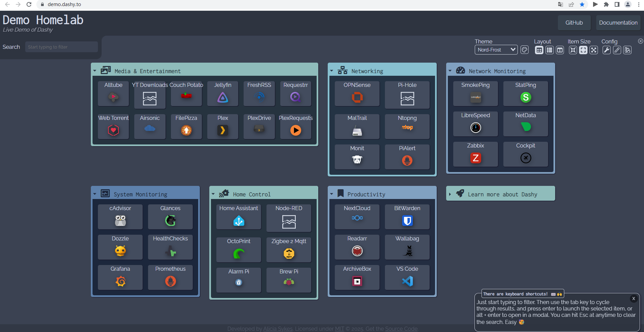644x332 pixels.
Task: Open the Pi-Hole tile
Action: pos(407,95)
